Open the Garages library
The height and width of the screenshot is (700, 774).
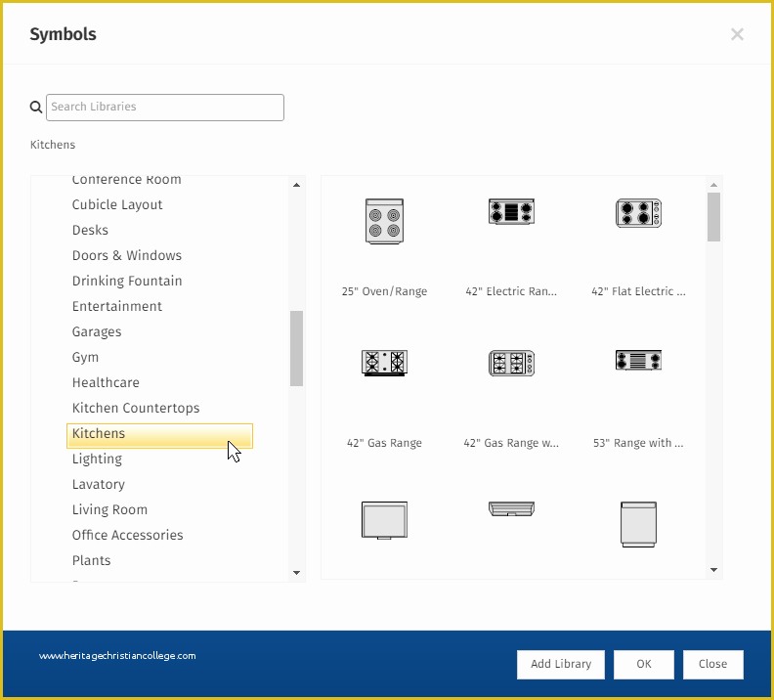97,331
